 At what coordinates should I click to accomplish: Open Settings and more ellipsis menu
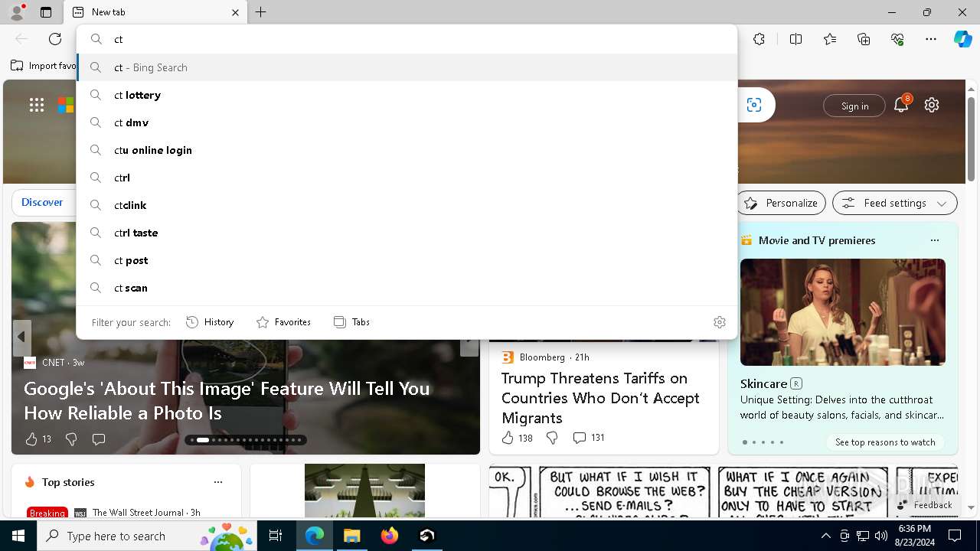click(931, 39)
